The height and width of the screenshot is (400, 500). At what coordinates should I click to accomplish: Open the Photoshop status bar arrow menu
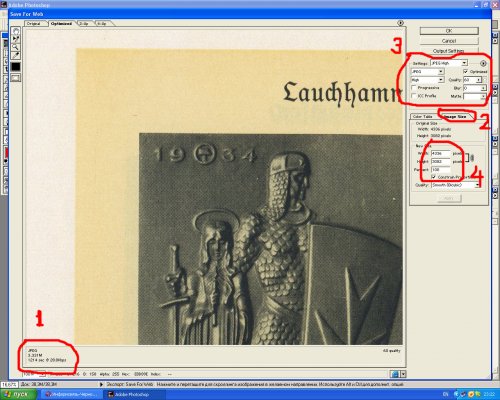[x=101, y=384]
